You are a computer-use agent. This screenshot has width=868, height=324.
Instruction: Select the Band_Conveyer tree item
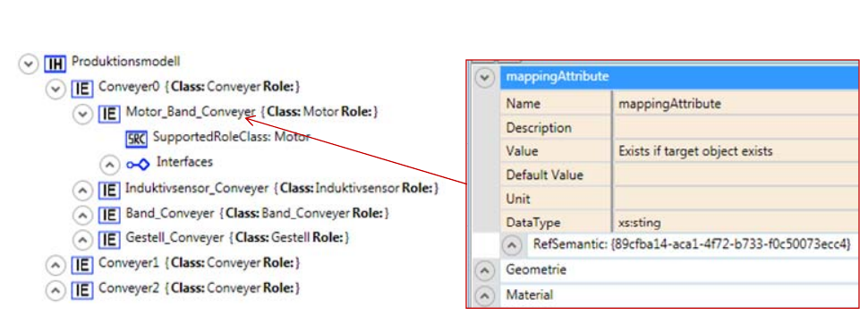(x=258, y=213)
